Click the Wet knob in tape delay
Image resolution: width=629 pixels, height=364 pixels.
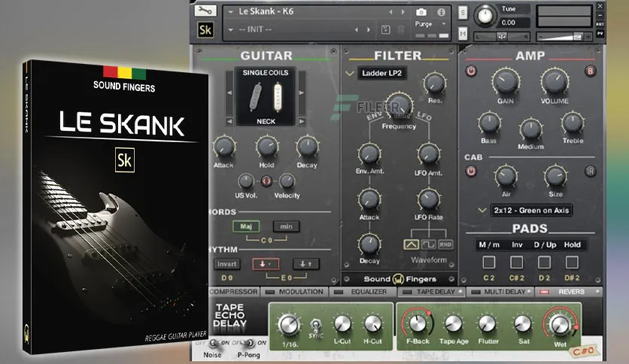[x=560, y=325]
